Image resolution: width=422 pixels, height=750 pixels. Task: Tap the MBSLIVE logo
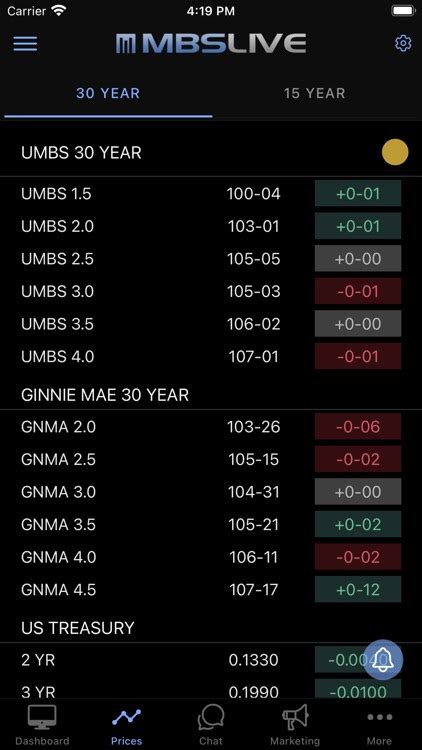(211, 44)
